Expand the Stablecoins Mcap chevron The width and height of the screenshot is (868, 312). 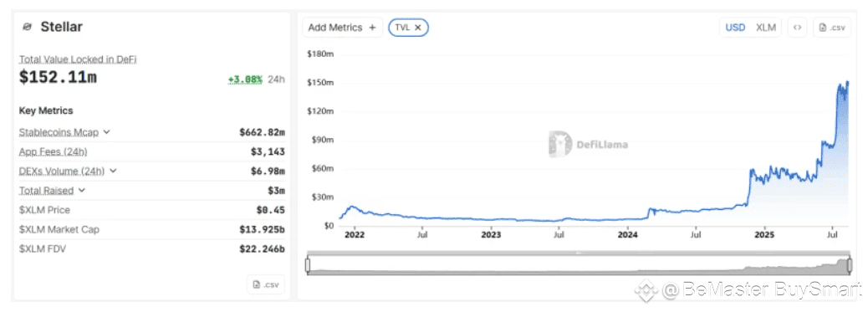(x=107, y=132)
